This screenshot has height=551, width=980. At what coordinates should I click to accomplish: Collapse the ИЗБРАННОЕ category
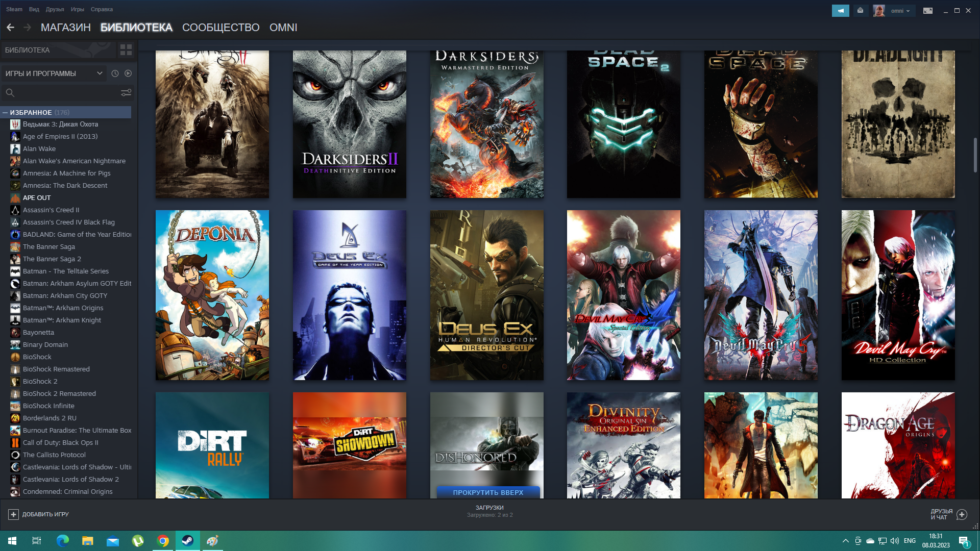click(5, 112)
